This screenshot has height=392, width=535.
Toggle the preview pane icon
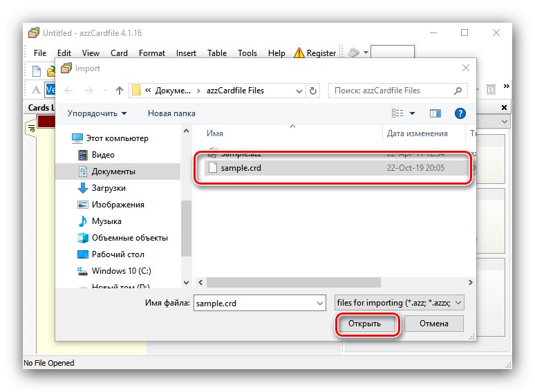[435, 113]
